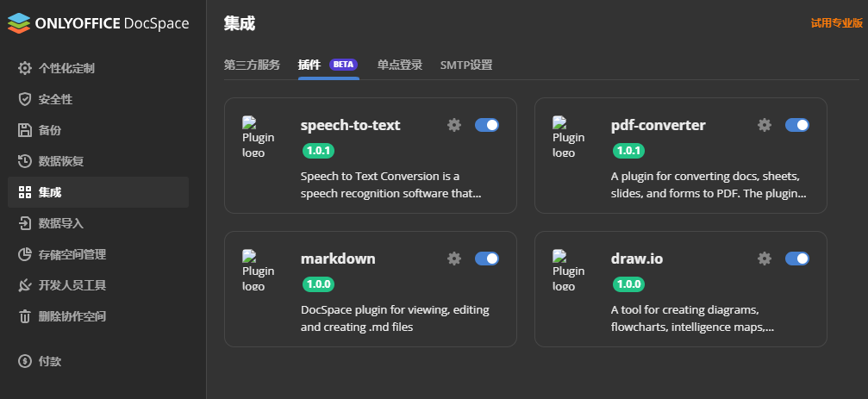Open the 单点登录 tab
Viewport: 868px width, 399px height.
[400, 65]
